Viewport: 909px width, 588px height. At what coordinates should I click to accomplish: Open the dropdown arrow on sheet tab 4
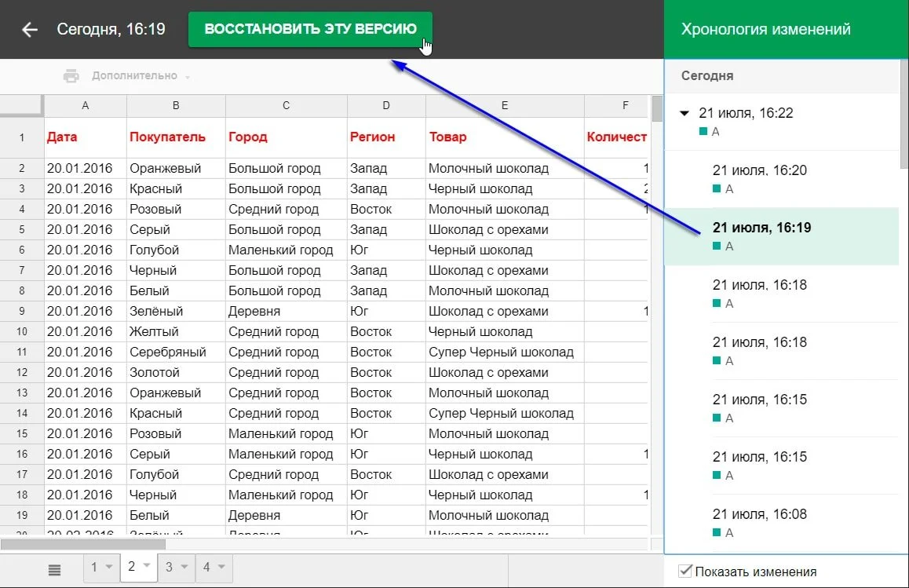point(221,567)
